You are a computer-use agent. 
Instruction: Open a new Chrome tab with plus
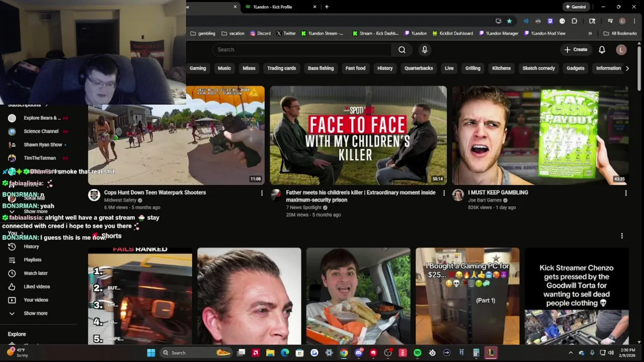tap(327, 7)
